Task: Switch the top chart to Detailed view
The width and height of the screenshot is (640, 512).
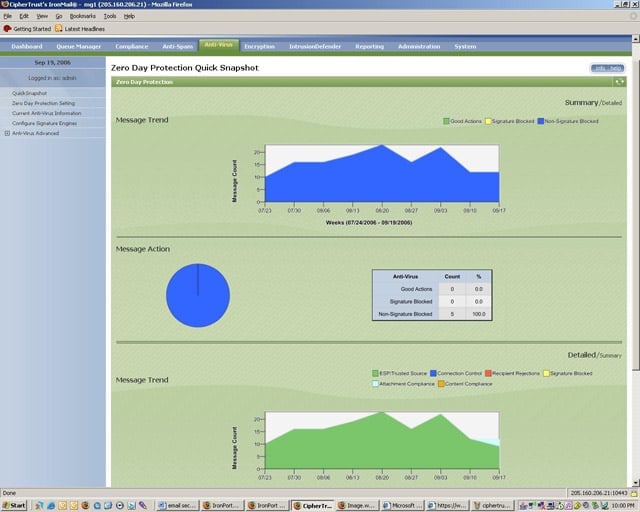Action: pyautogui.click(x=612, y=103)
